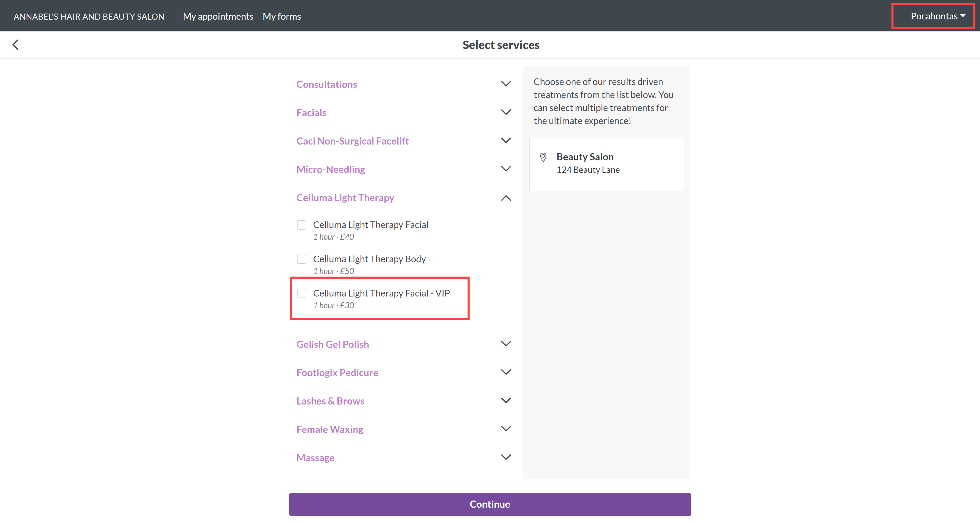Open My forms in the nav bar
Image resolution: width=980 pixels, height=522 pixels.
click(282, 16)
